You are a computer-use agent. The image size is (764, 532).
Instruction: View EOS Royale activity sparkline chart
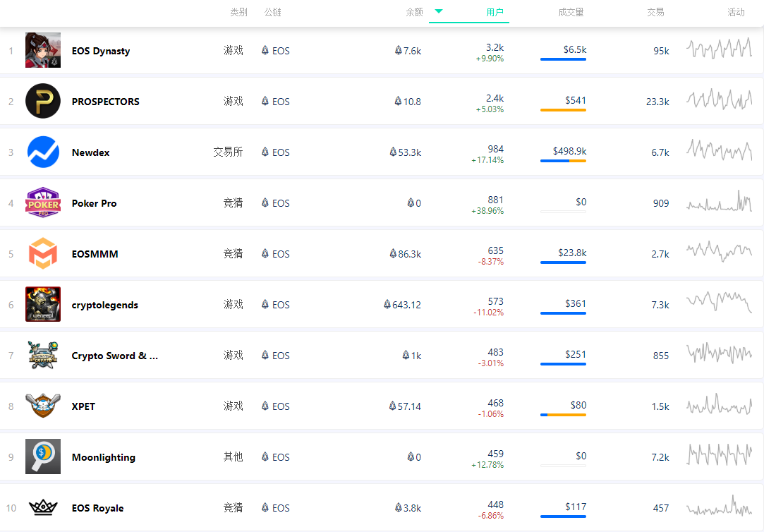(719, 506)
